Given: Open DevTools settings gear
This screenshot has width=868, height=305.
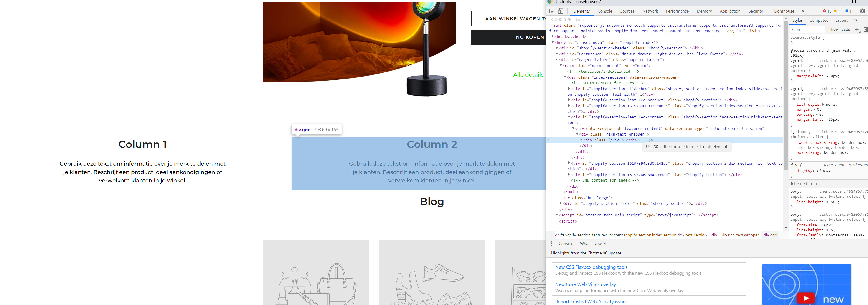Looking at the screenshot, I should [862, 11].
